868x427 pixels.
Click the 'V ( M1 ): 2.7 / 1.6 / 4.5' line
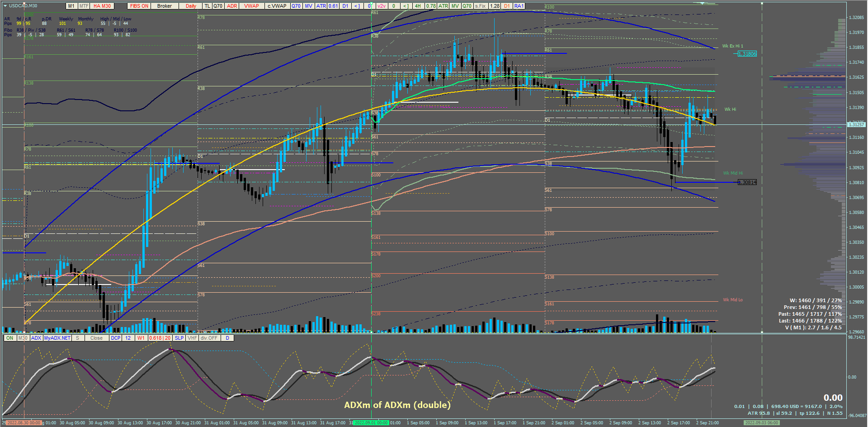coord(813,327)
